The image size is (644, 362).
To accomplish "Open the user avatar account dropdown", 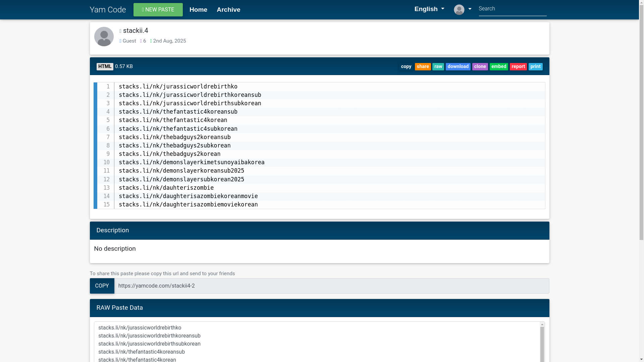I will click(463, 9).
